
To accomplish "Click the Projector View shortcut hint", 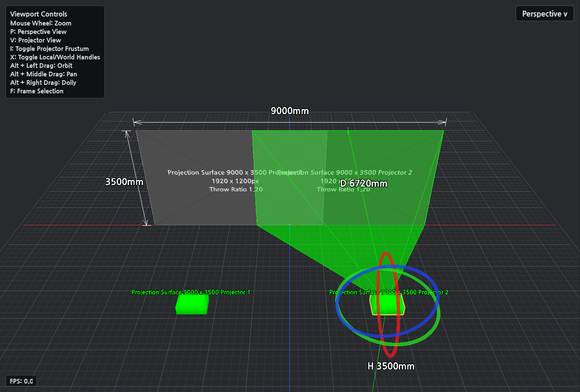I will [x=36, y=40].
